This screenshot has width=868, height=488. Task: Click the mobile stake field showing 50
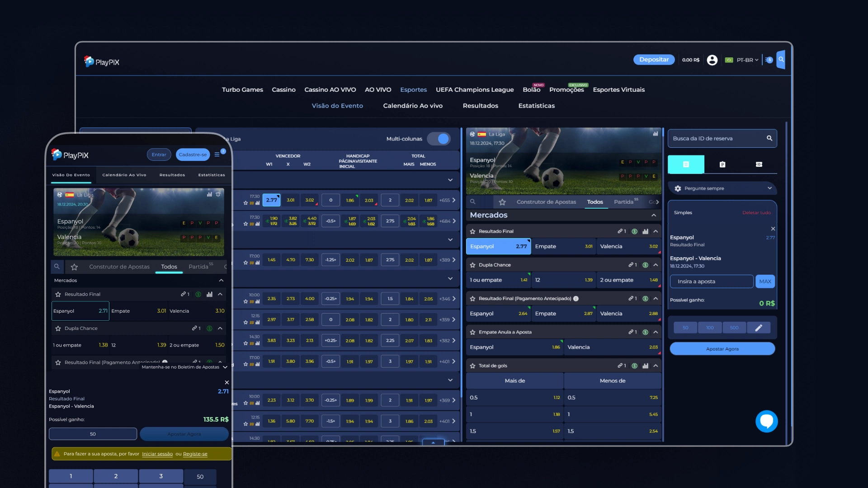pos(93,434)
